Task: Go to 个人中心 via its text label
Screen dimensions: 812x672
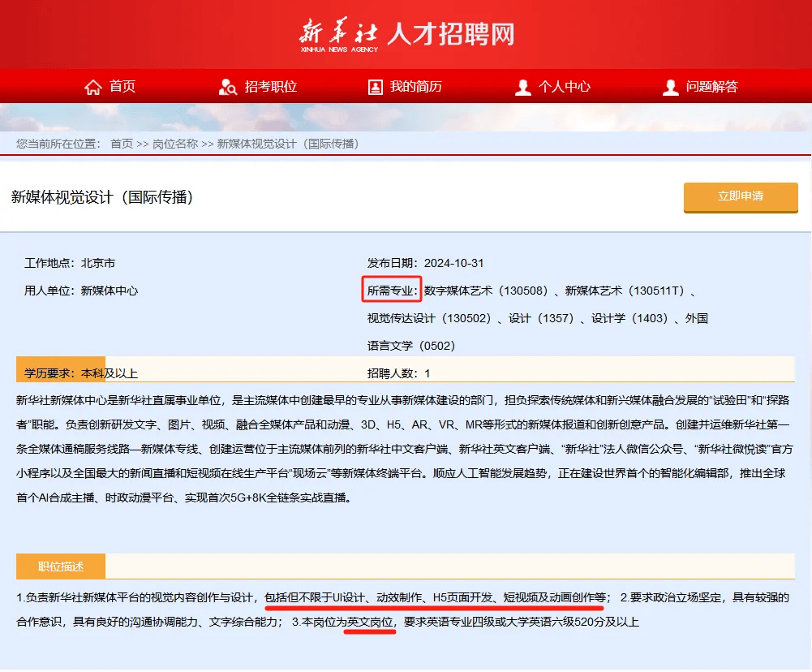Action: [x=565, y=87]
